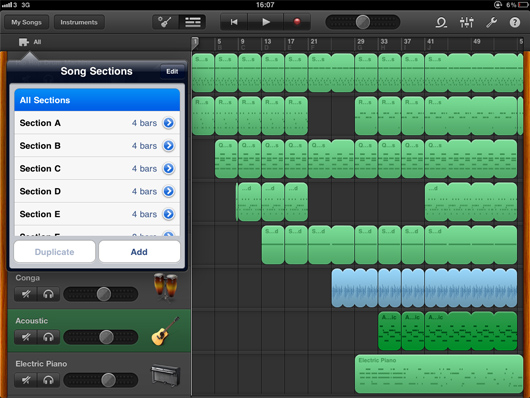Select the Conga drums instrument icon
Image resolution: width=530 pixels, height=398 pixels.
point(166,287)
